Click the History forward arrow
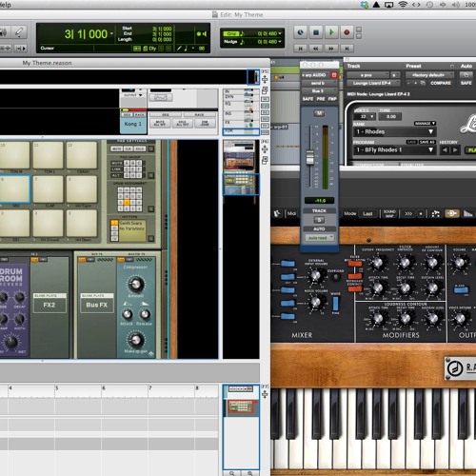Image resolution: width=476 pixels, height=476 pixels. 455,150
